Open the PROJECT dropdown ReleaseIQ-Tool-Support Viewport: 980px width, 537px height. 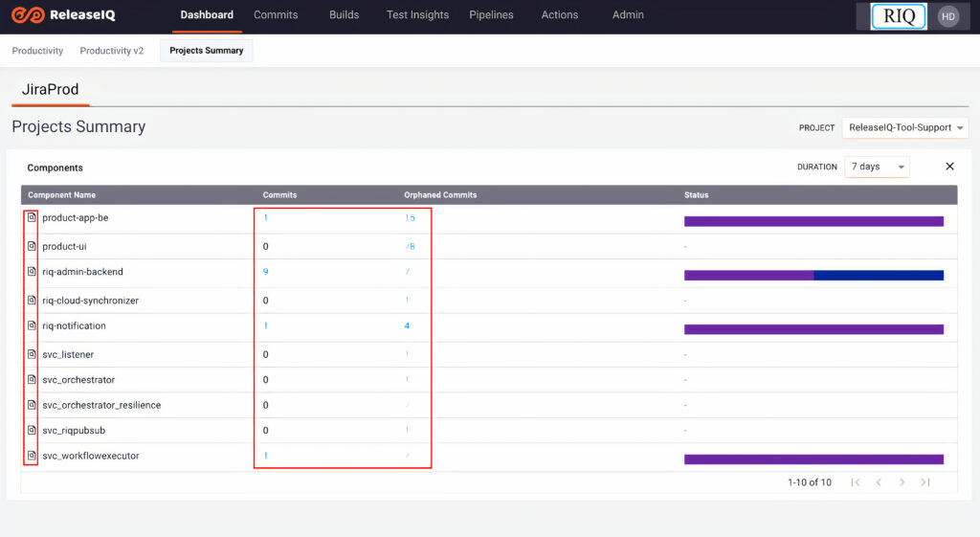pos(905,127)
